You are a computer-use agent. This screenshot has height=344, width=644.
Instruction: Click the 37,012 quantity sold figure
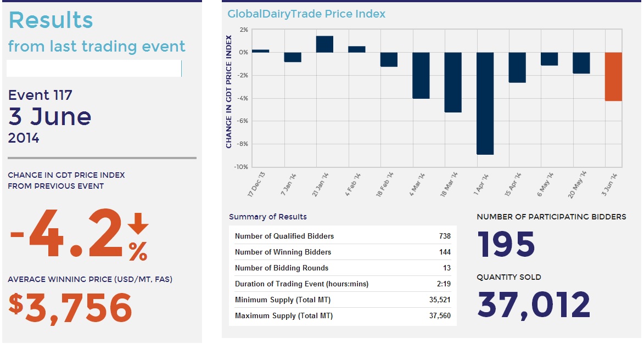pos(534,305)
